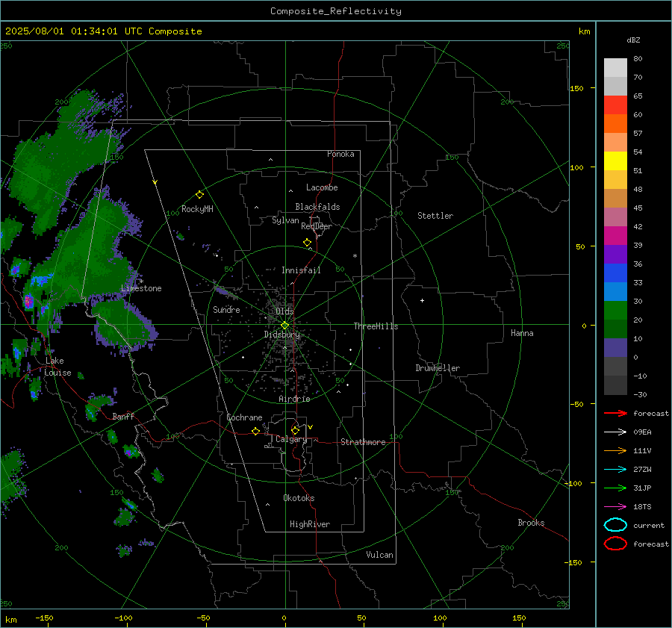Click the cyan current ellipse icon

click(615, 525)
